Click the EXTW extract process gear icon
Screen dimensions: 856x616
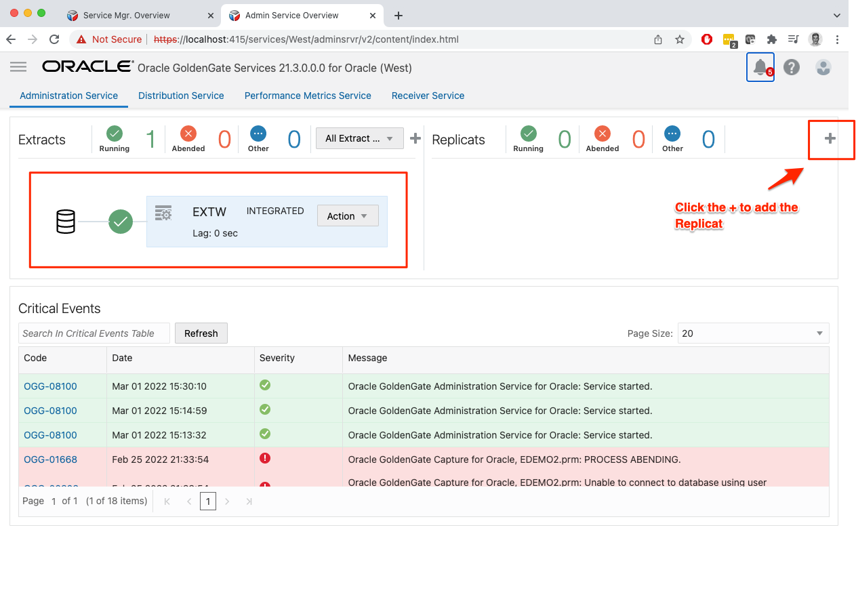tap(163, 213)
